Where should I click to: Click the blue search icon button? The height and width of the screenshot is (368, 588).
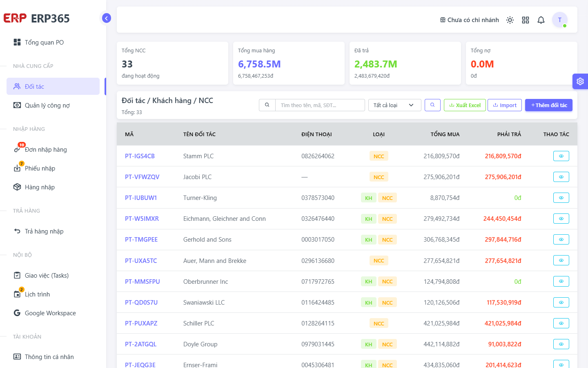tap(432, 105)
